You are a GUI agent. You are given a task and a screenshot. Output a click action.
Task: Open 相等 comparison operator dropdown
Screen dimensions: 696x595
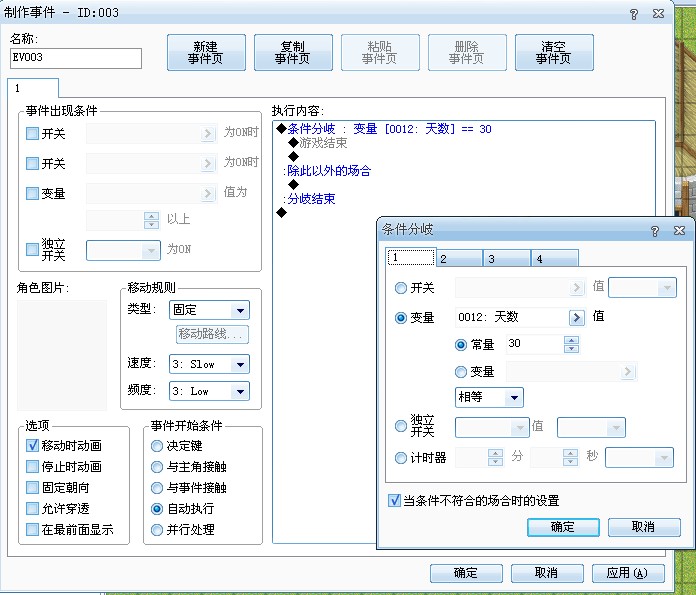tap(489, 397)
